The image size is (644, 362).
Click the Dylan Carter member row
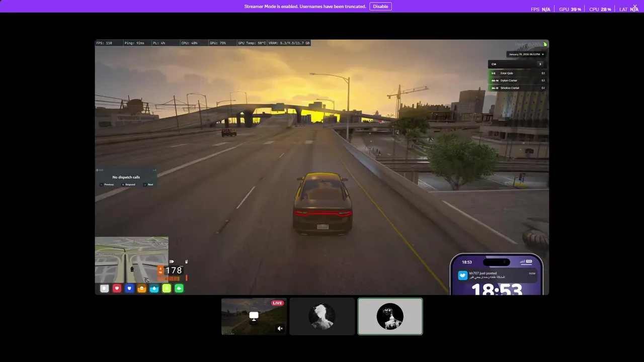pos(517,80)
